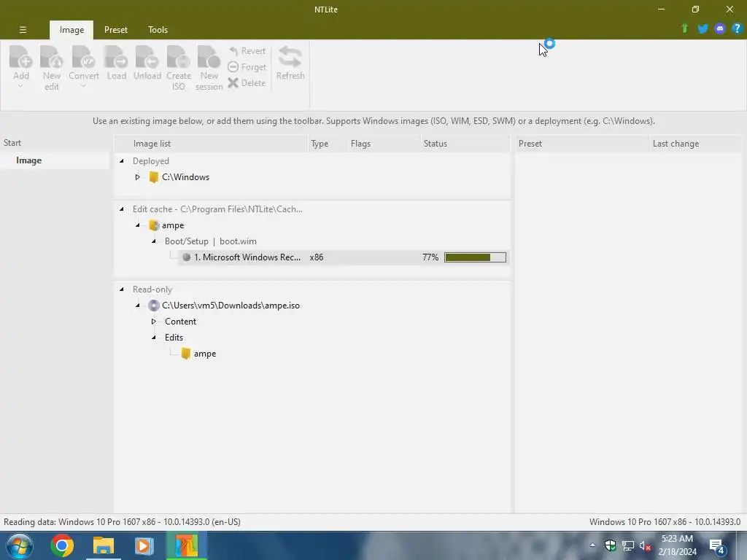The height and width of the screenshot is (560, 747).
Task: Click the taskbar clock showing 5:23 AM
Action: (678, 545)
